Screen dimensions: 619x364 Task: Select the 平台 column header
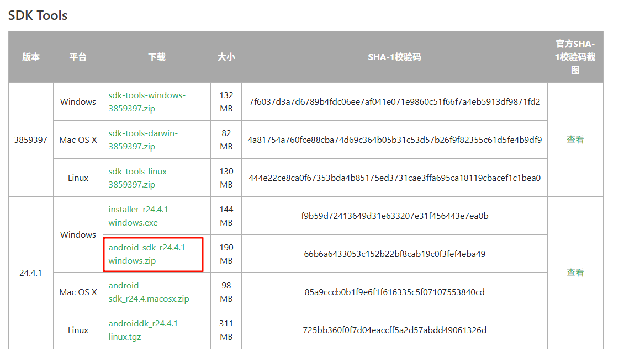[x=77, y=57]
